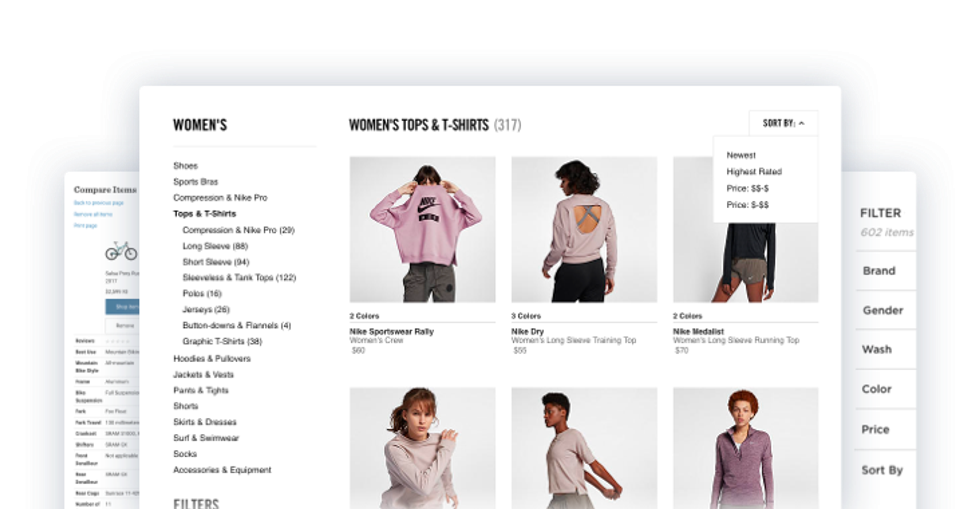
Task: Click Back to previous page in Compare window
Action: [99, 203]
